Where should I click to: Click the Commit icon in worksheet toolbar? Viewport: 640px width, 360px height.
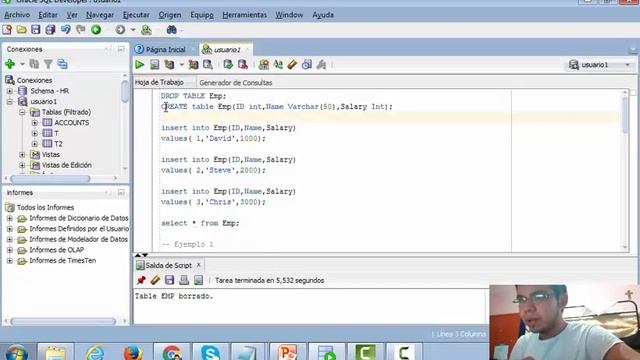[228, 64]
